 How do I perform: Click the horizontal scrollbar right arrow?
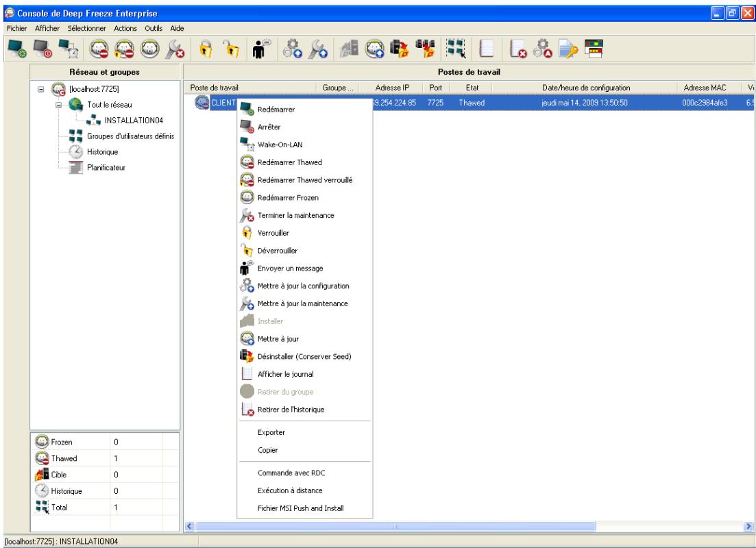tap(748, 527)
